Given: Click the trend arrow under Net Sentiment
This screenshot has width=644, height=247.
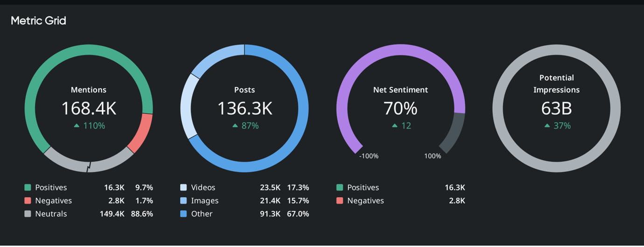Looking at the screenshot, I should click(x=395, y=126).
